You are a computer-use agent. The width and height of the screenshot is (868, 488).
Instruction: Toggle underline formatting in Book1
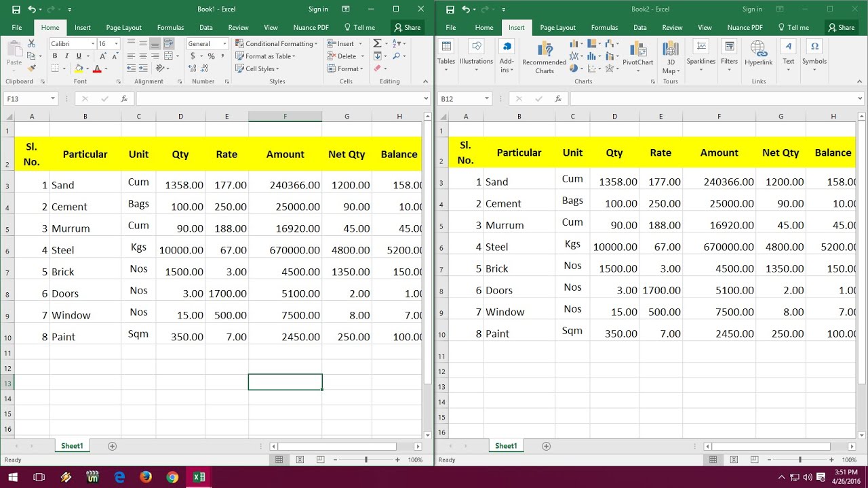pyautogui.click(x=79, y=54)
